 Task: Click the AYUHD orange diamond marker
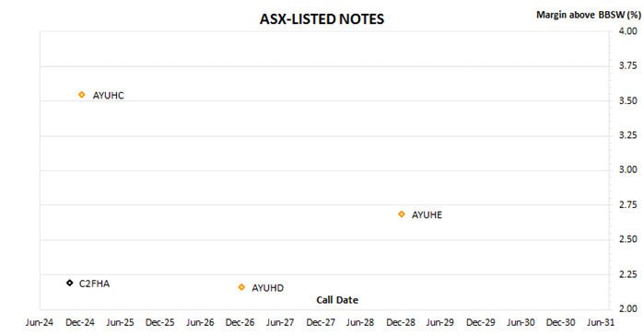click(241, 287)
